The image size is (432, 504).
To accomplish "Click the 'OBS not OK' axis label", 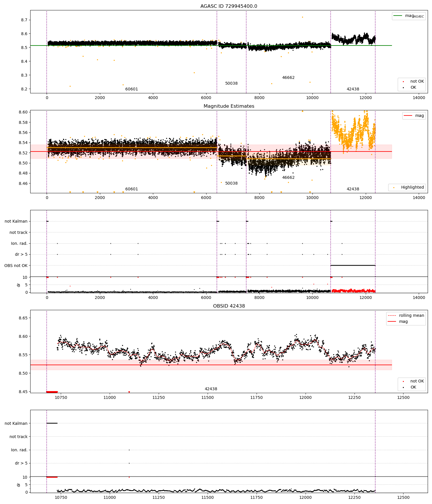I will pos(16,266).
